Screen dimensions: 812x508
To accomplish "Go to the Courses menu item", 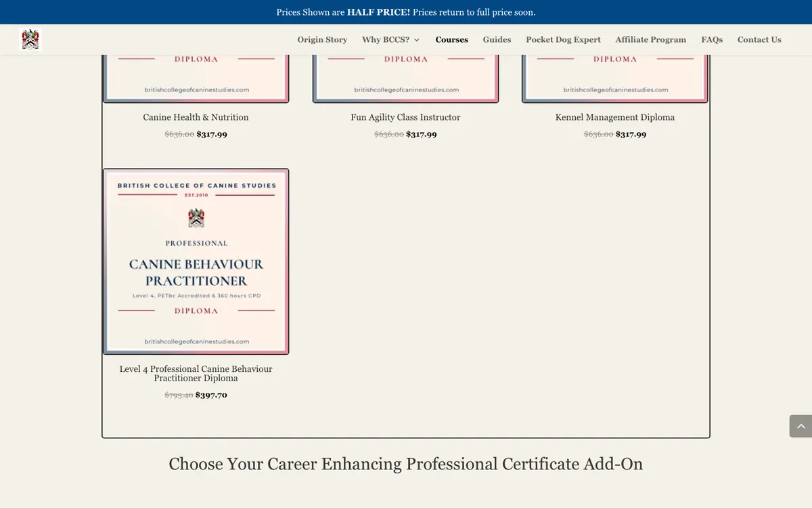I will pos(452,40).
